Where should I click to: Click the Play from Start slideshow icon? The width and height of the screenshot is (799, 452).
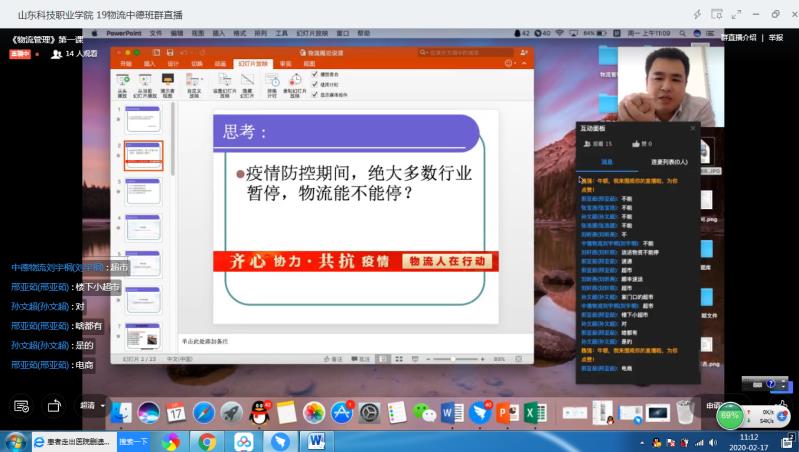click(124, 82)
